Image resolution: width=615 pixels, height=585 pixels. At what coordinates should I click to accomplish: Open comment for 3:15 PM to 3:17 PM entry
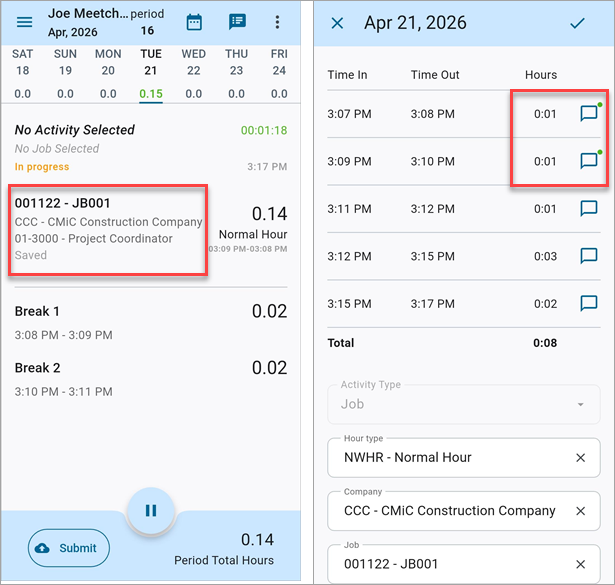(x=589, y=303)
